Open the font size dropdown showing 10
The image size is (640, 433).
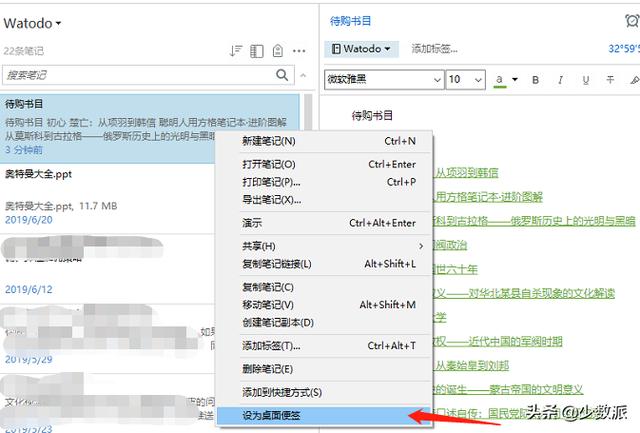(x=466, y=80)
